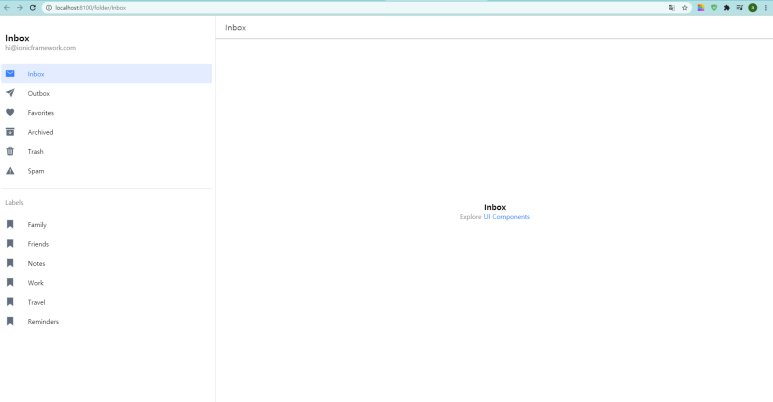Click the bold Inbox title above email address
Viewport: 773px width, 402px height.
pos(17,38)
